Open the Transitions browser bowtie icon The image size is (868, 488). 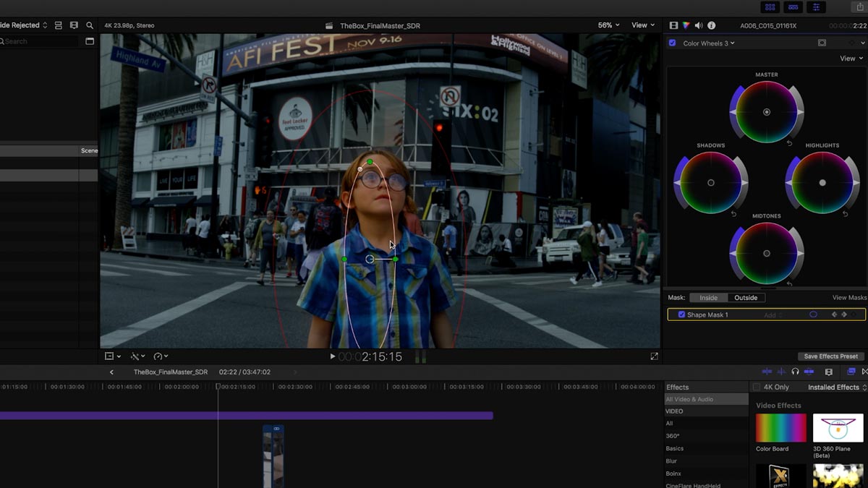point(864,372)
